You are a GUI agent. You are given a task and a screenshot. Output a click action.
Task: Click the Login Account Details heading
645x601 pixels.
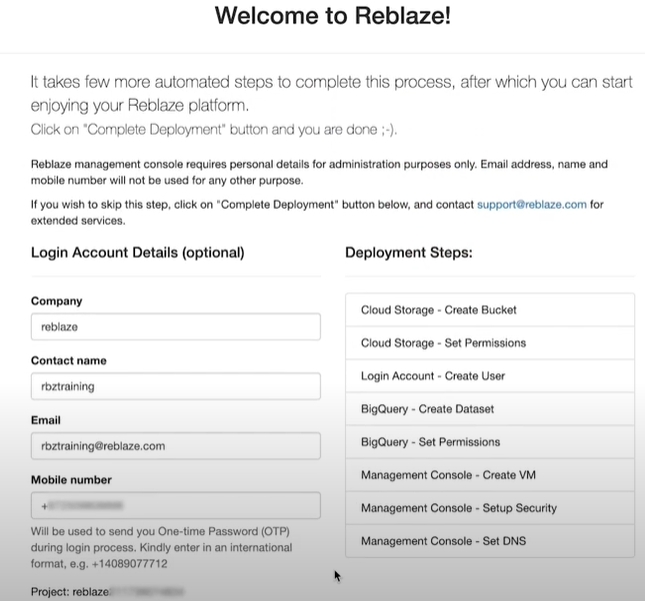coord(137,253)
